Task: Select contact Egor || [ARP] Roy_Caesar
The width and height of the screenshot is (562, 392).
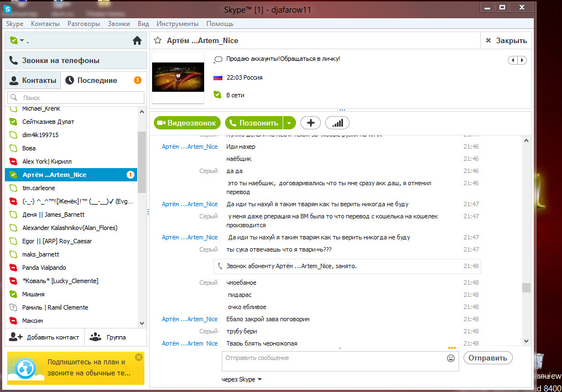Action: [71, 241]
